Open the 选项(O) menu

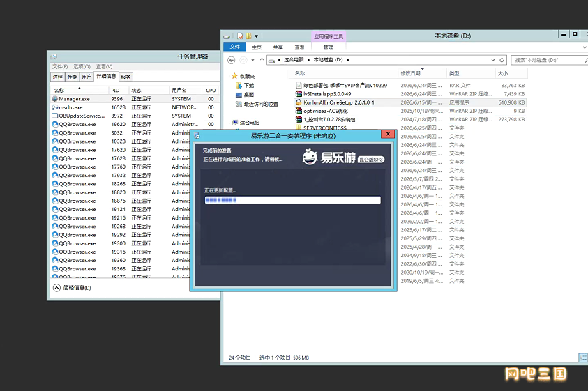[x=82, y=66]
